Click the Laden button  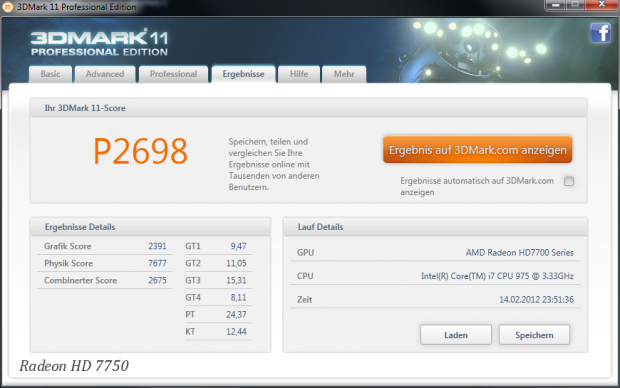[456, 335]
